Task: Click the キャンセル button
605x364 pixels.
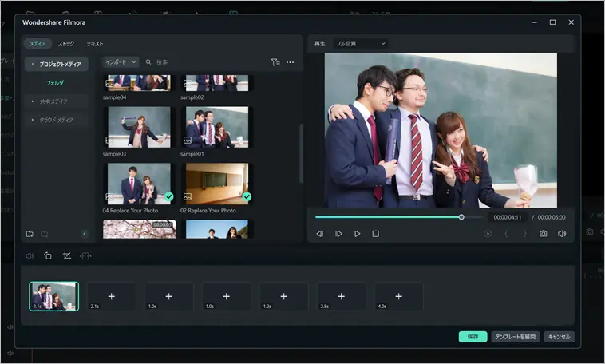Action: click(x=560, y=337)
